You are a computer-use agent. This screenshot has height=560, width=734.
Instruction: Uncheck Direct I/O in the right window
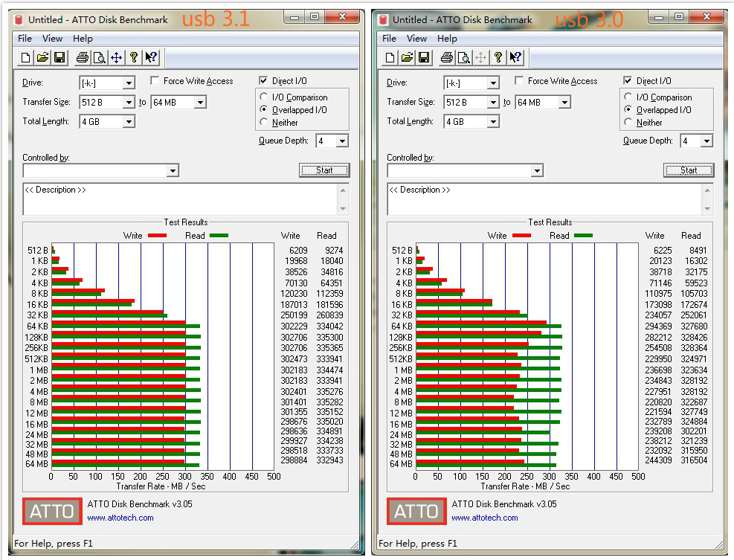coord(628,81)
